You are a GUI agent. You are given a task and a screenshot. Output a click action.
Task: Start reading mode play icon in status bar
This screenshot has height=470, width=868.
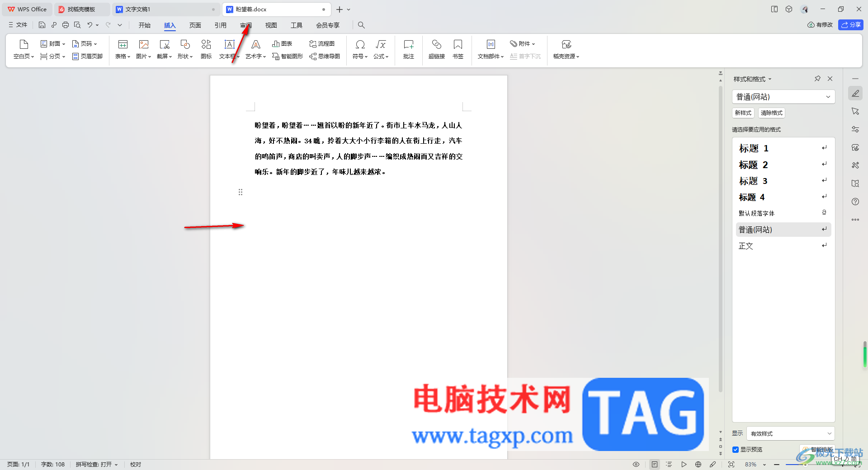684,465
